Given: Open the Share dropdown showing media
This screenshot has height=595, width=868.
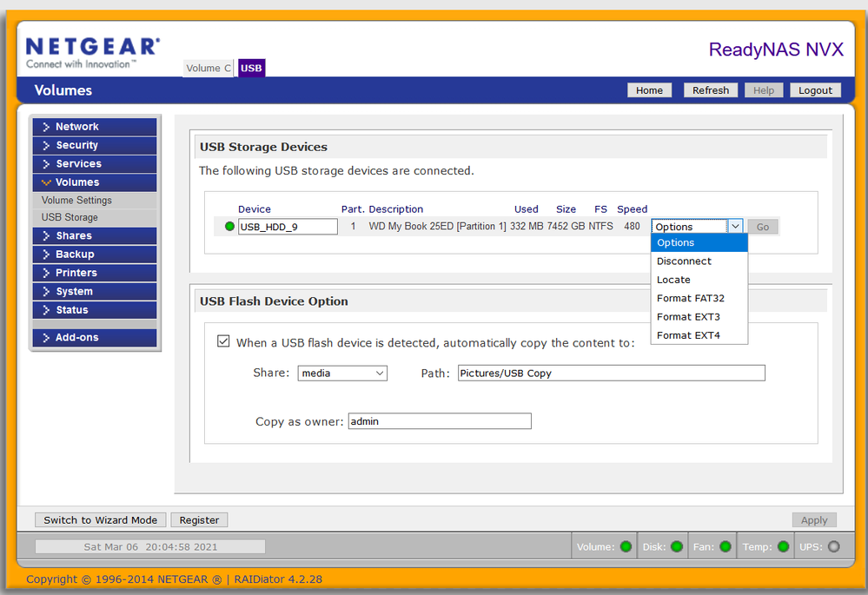Looking at the screenshot, I should pos(342,374).
